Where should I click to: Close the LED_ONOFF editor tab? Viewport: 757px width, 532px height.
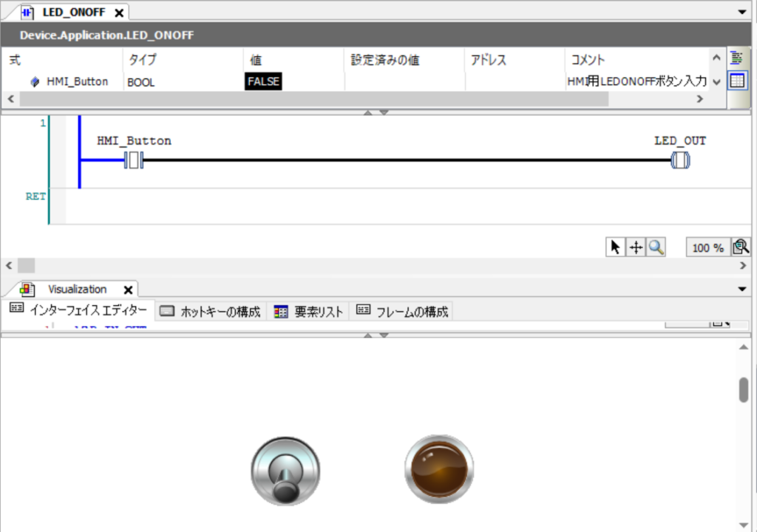(119, 13)
